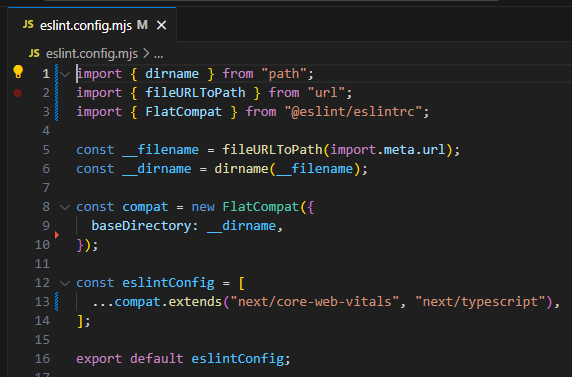This screenshot has width=572, height=377.
Task: Collapse the FlatCompat block on line 8
Action: click(65, 207)
